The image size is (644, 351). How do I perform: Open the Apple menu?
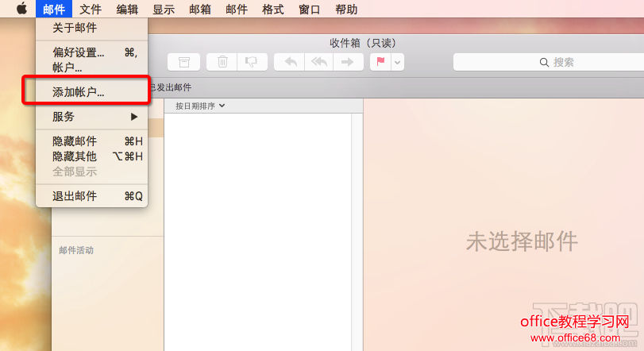[x=21, y=9]
